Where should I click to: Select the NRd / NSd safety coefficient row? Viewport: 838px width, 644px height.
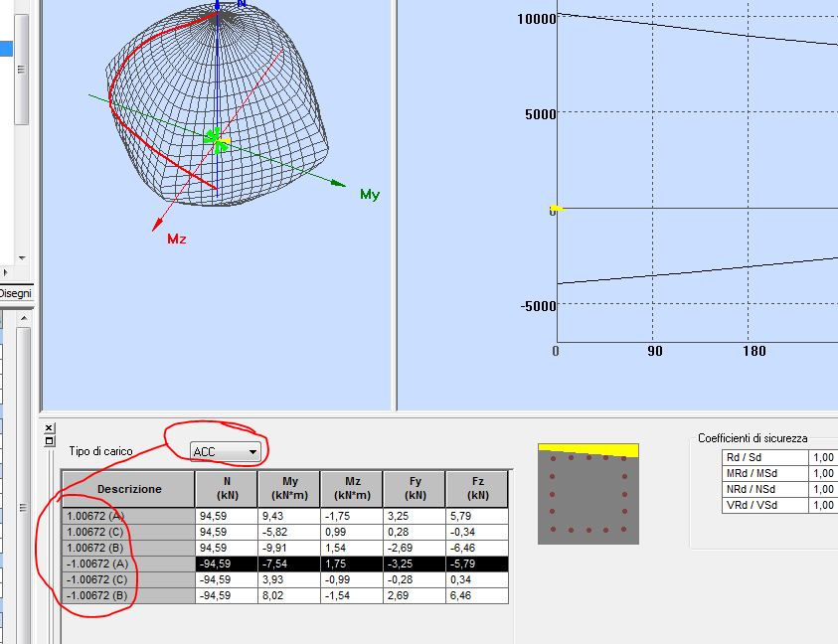click(x=753, y=489)
